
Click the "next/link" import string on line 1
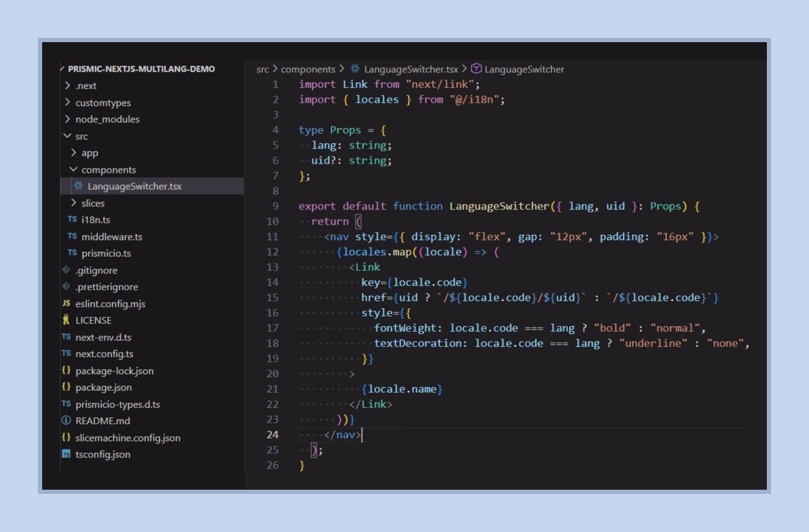pyautogui.click(x=439, y=84)
